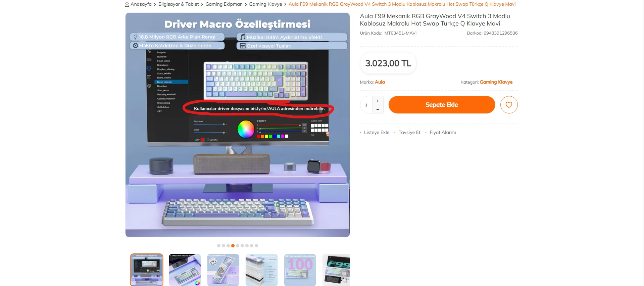Viewport: 644px width, 286px height.
Task: Select the thumbnail showing number 100
Action: pos(300,270)
